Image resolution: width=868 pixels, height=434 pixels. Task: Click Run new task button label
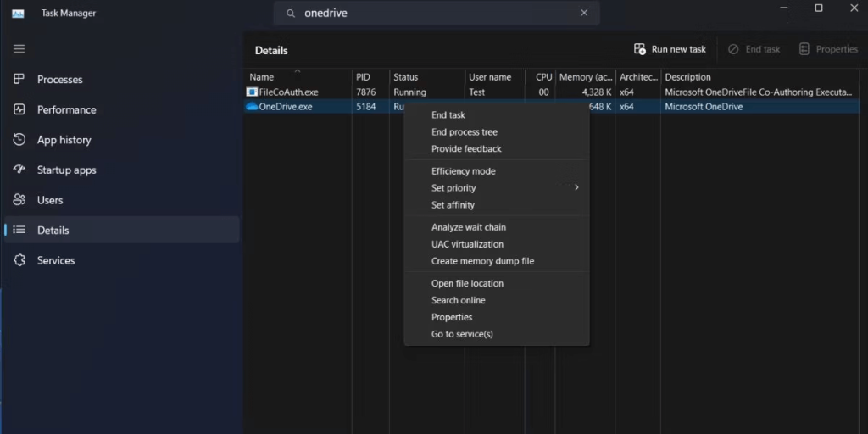point(679,49)
